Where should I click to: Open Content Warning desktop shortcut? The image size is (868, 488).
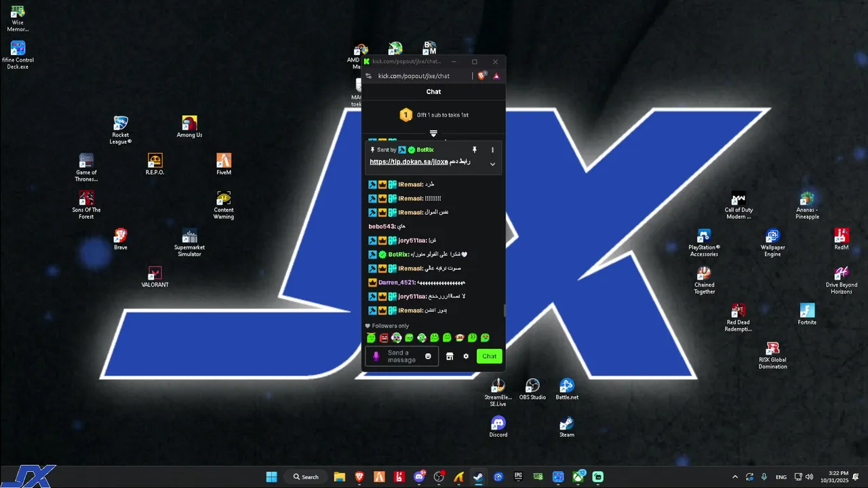coord(224,205)
